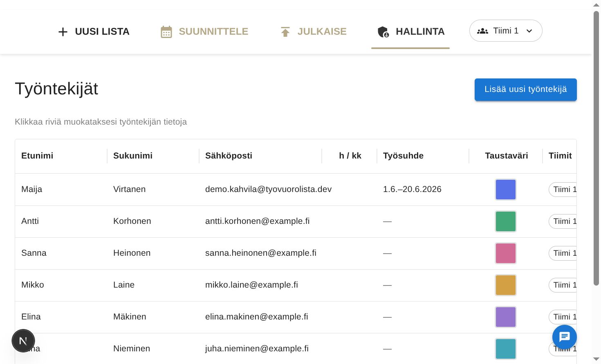Click Sanna's Tiimi 1 chip
601x364 pixels.
click(563, 253)
